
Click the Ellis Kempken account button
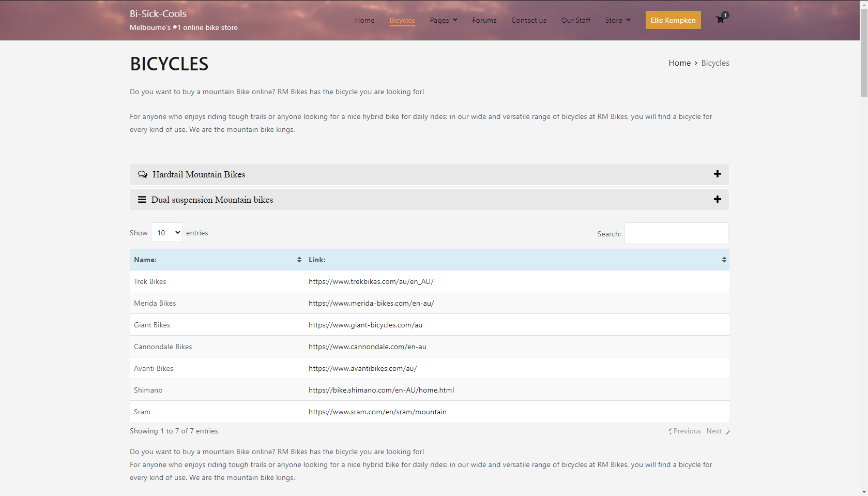(673, 20)
